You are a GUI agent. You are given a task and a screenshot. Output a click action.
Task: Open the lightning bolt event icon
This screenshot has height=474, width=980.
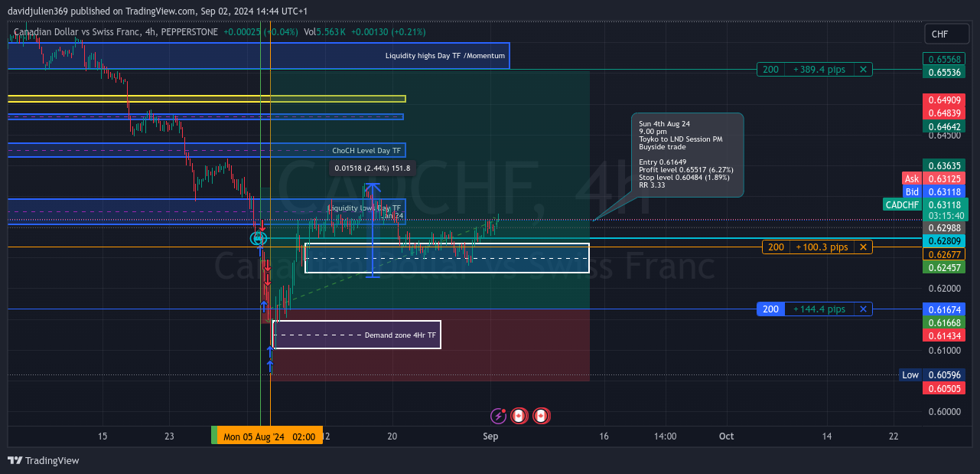[x=498, y=416]
